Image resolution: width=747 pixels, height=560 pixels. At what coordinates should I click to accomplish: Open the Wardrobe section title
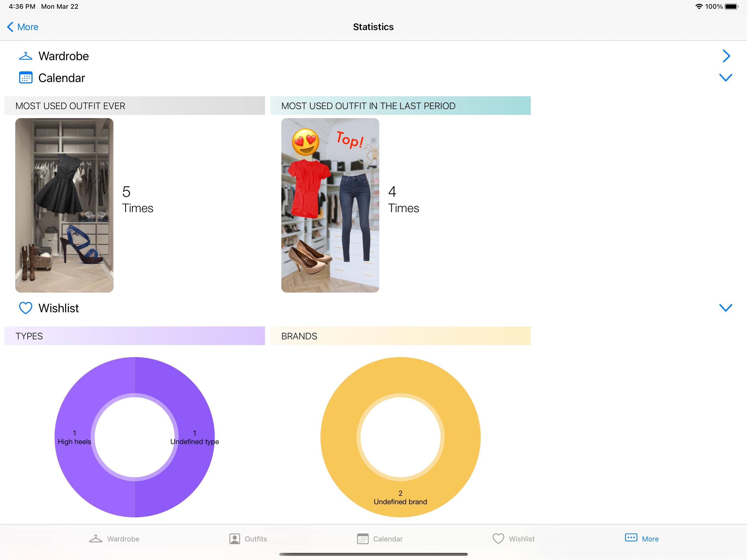63,56
